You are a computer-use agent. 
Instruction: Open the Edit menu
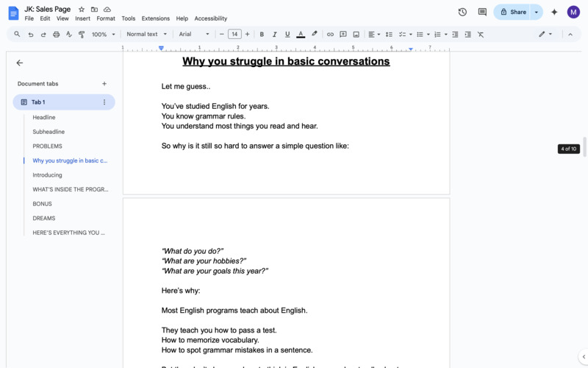point(45,18)
